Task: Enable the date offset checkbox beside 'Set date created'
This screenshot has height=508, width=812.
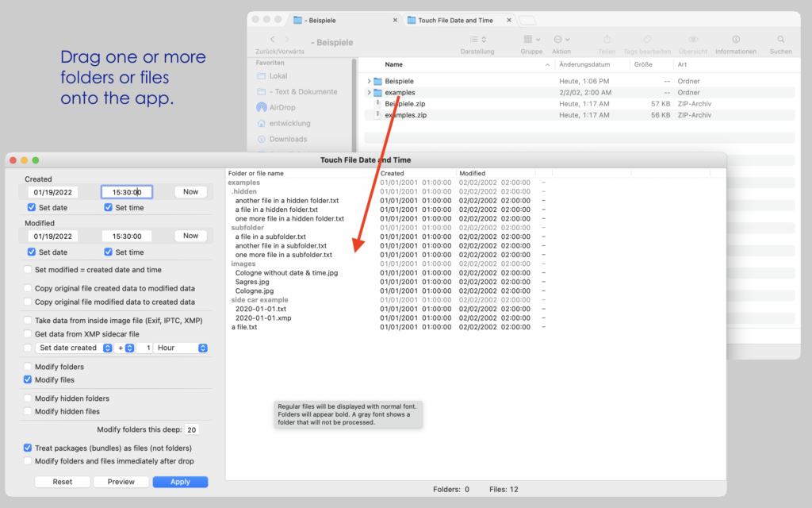Action: point(28,348)
